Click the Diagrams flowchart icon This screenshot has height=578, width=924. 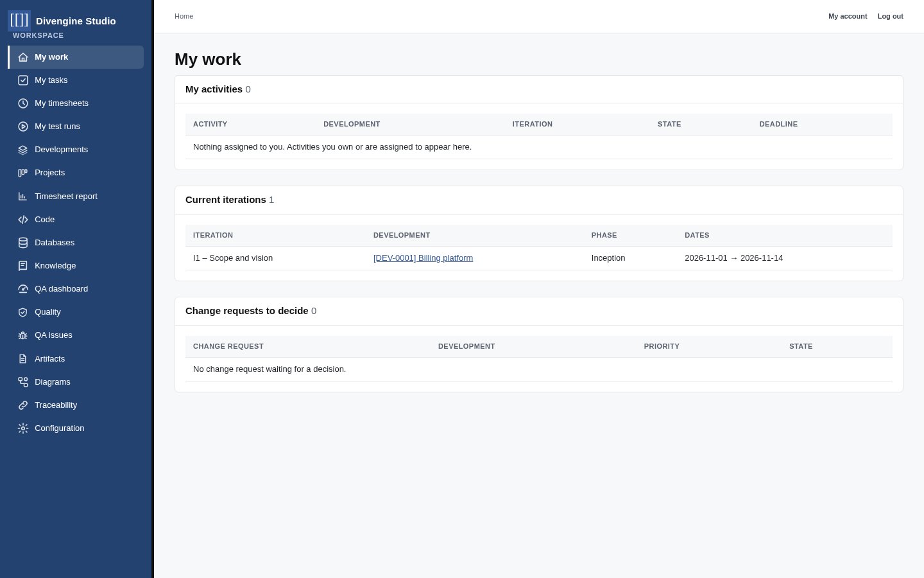[23, 382]
